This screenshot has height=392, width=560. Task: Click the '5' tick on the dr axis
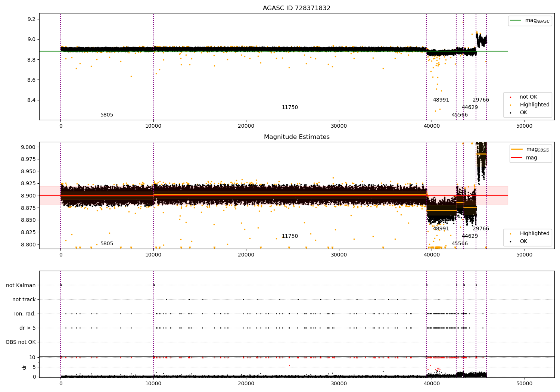pos(34,367)
